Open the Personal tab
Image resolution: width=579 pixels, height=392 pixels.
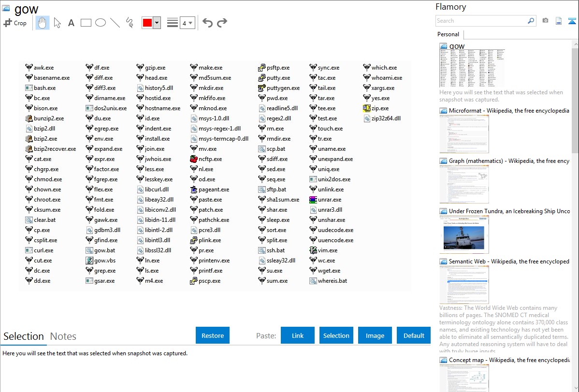pyautogui.click(x=449, y=34)
